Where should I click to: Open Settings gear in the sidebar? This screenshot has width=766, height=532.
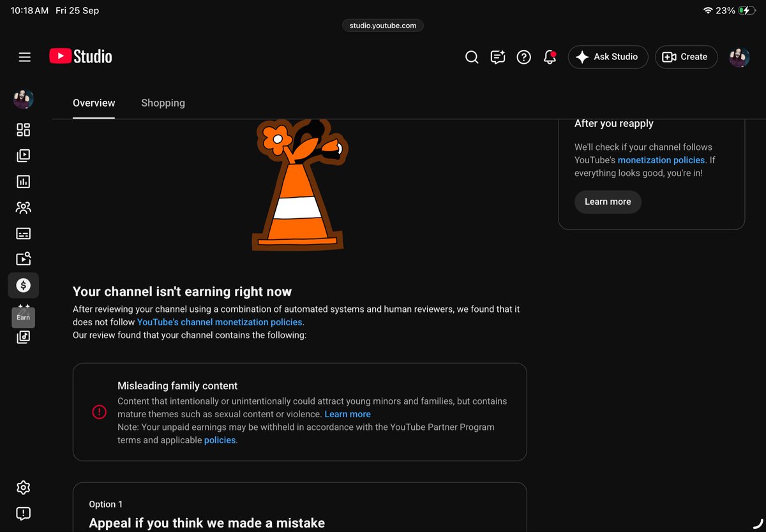tap(24, 488)
